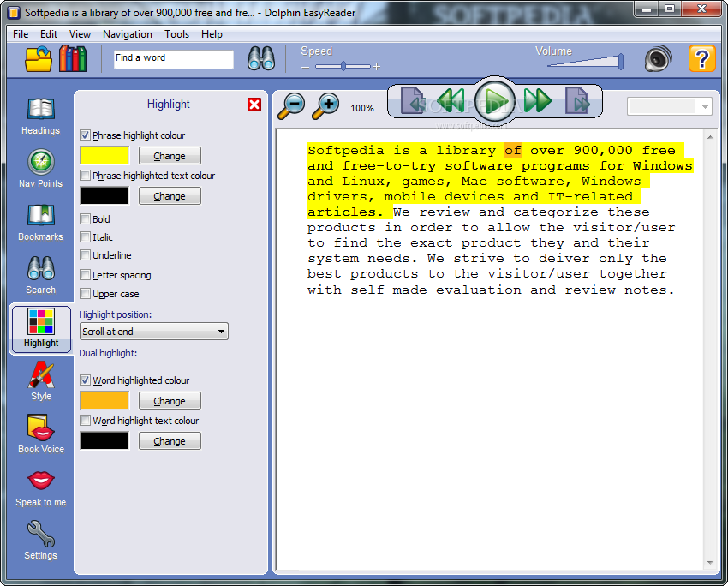Open the View menu
Image resolution: width=728 pixels, height=586 pixels.
80,34
